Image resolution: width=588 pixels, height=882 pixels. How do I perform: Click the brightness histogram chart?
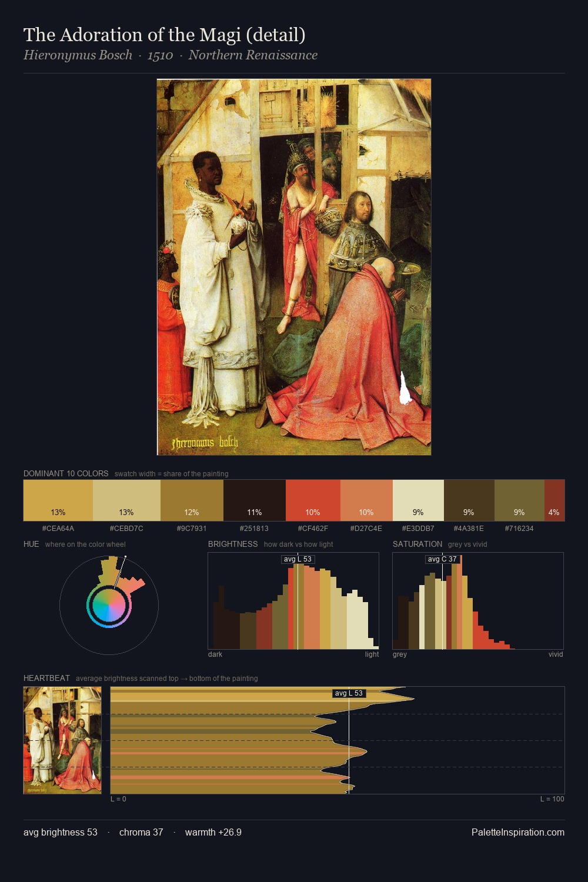pos(293,601)
